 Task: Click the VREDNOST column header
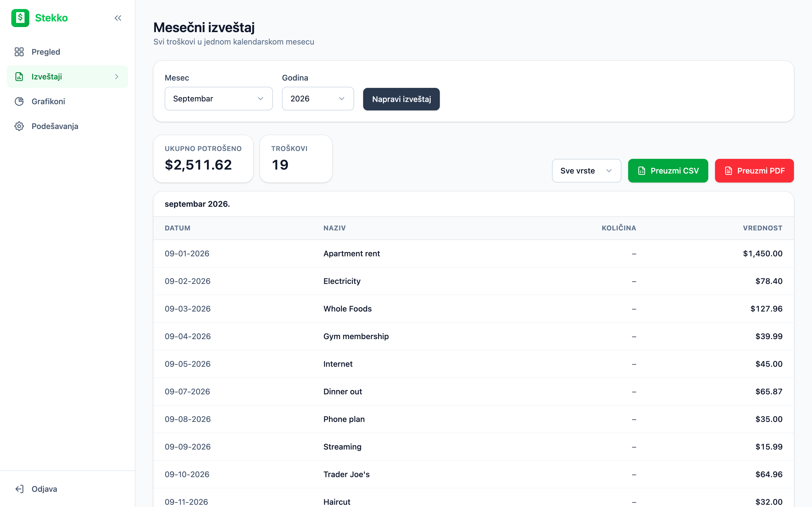click(762, 228)
